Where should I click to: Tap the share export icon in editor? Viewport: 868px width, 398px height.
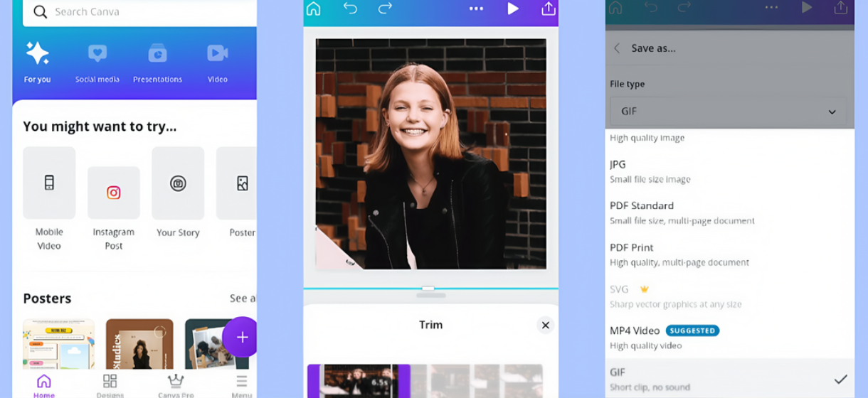coord(548,9)
